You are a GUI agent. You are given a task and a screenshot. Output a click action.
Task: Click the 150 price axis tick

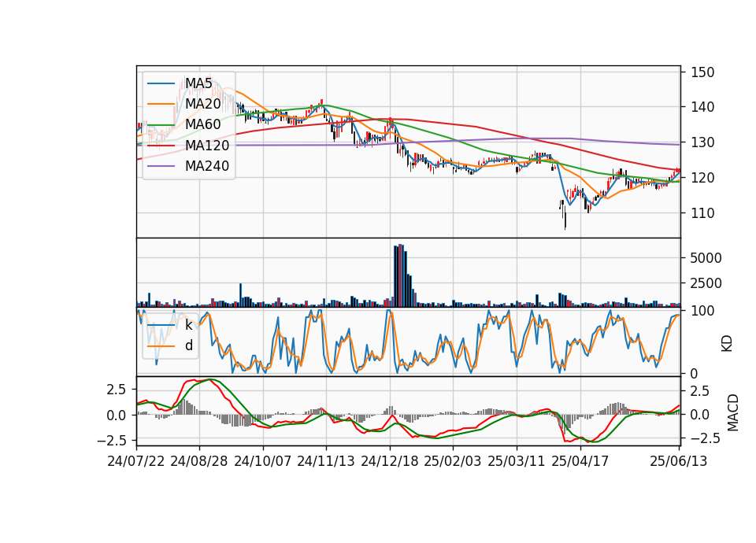[x=702, y=72]
